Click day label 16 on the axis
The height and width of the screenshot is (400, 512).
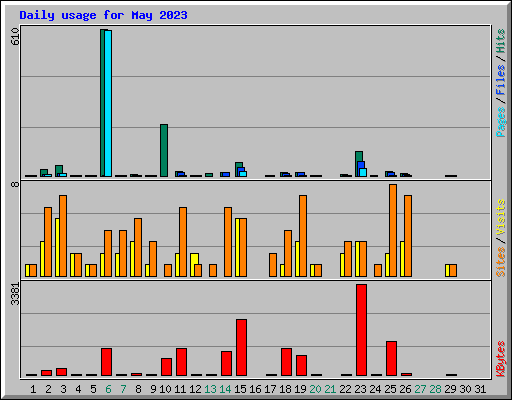click(255, 389)
